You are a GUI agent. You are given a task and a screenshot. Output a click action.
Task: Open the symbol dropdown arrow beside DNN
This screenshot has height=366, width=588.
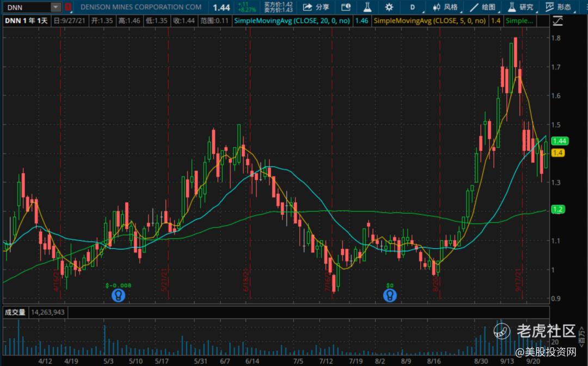tap(56, 7)
